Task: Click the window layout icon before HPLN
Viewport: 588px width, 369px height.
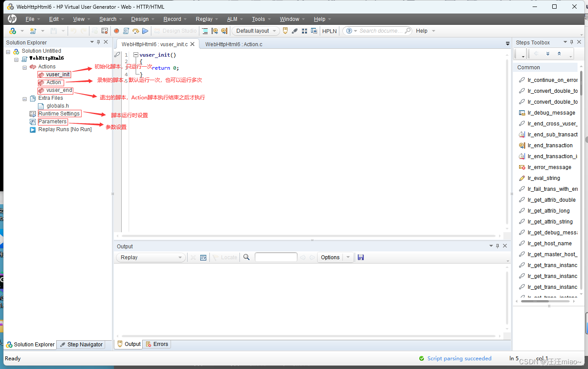Action: coord(314,31)
